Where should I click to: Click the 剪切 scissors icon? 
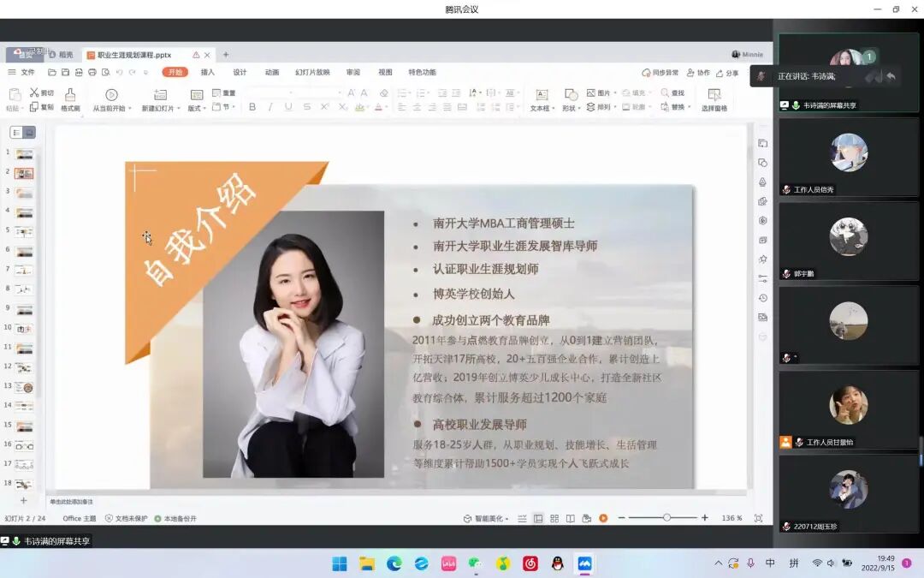(34, 92)
